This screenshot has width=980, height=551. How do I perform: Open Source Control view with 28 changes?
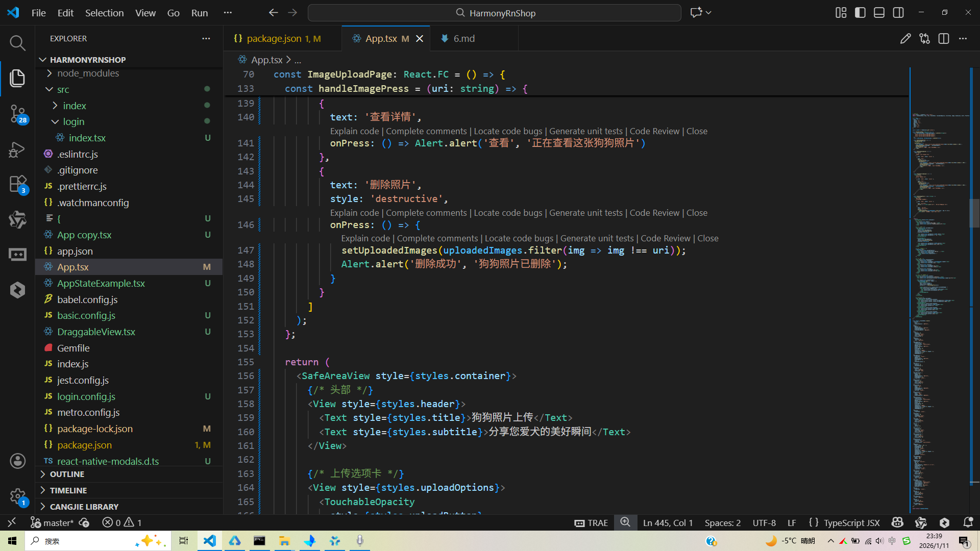click(17, 114)
